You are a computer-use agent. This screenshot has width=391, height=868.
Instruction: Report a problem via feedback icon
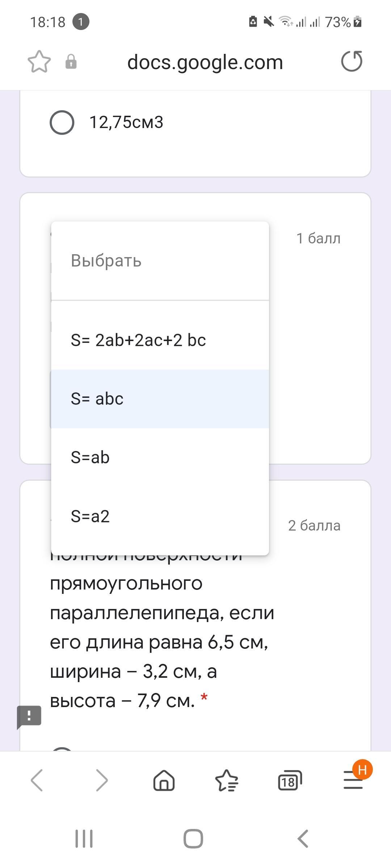coord(29,717)
